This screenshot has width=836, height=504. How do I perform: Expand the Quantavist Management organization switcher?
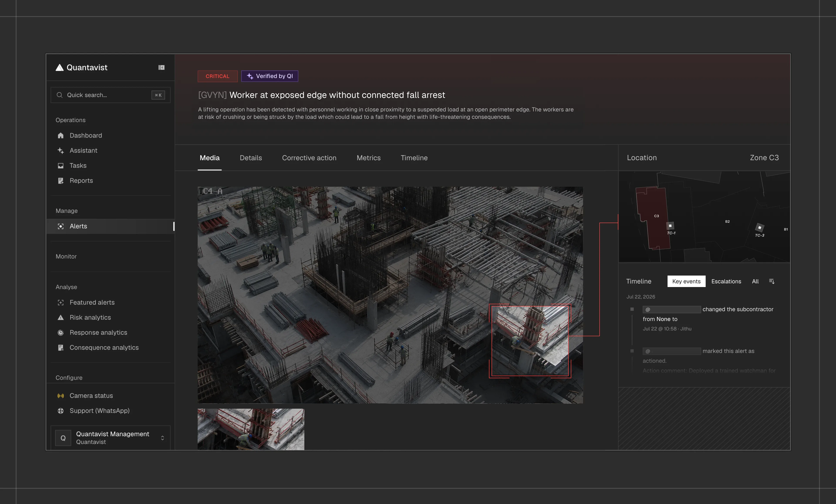coord(110,438)
